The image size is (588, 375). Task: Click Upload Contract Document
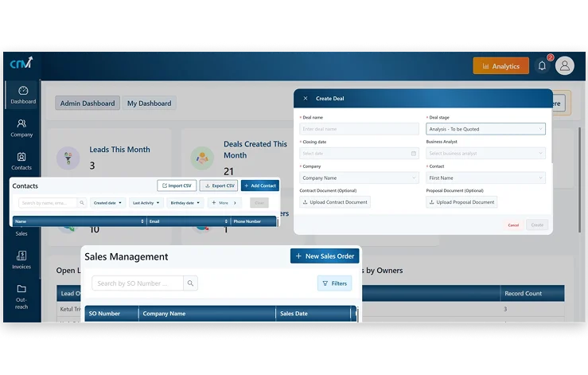335,202
